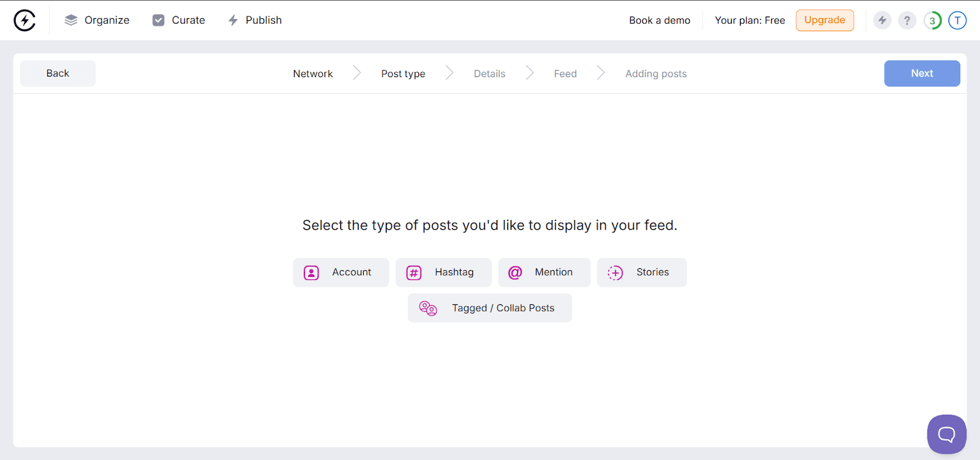The height and width of the screenshot is (460, 980).
Task: Open the lightning quick actions icon
Action: [x=882, y=20]
